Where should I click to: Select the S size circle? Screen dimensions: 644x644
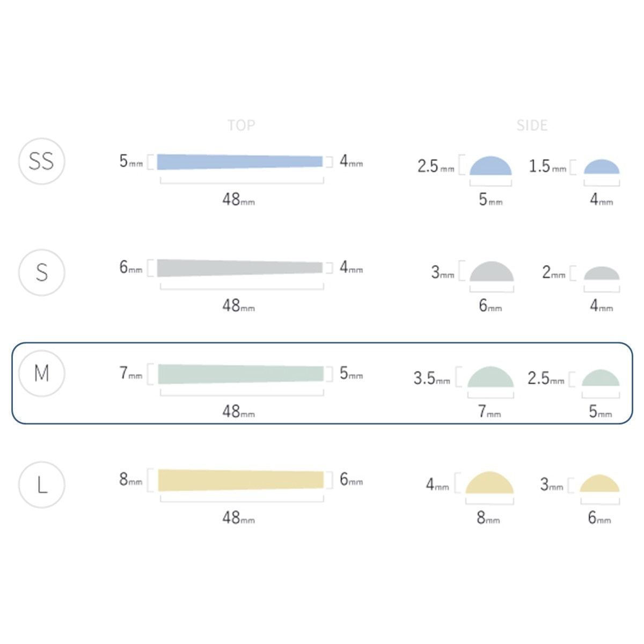(x=42, y=272)
